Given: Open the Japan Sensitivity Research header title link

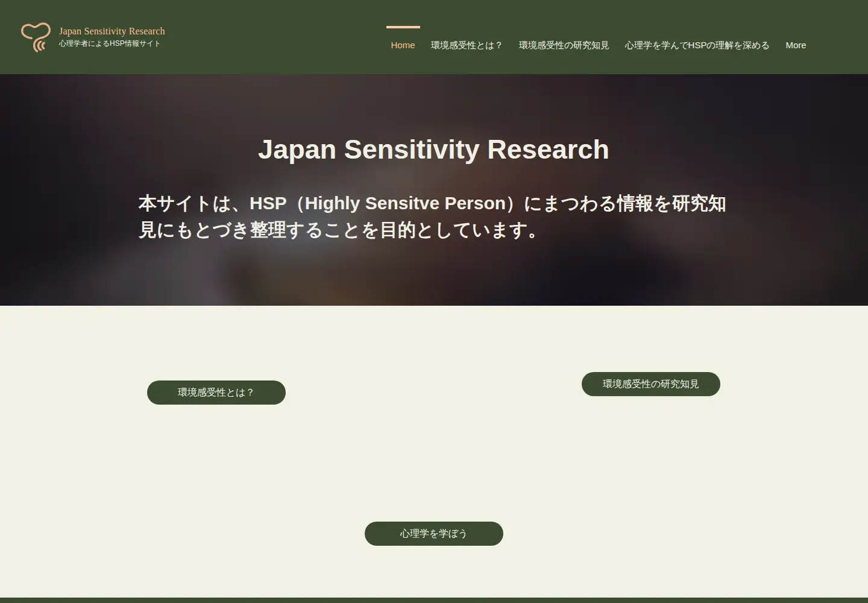Looking at the screenshot, I should point(112,31).
